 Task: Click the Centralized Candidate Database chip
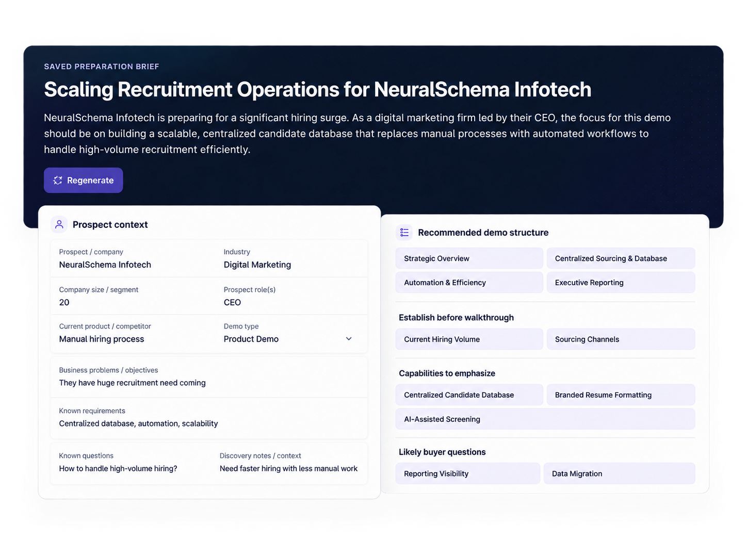tap(469, 395)
